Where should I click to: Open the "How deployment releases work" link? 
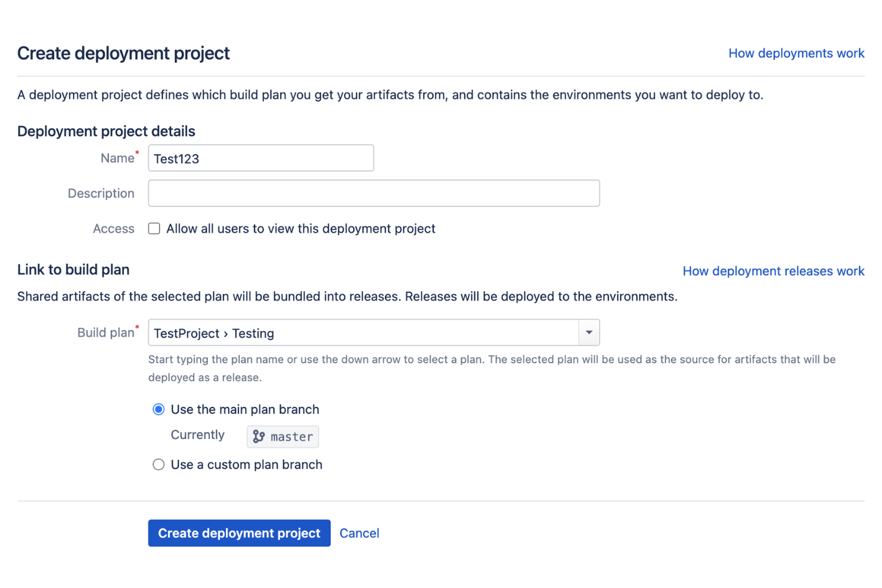(773, 271)
